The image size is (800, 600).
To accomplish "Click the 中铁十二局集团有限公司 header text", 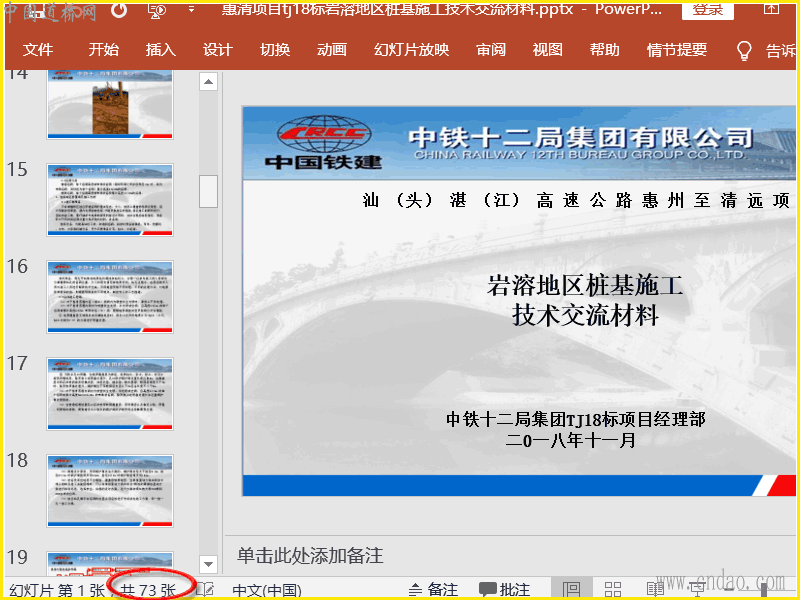I will coord(581,137).
